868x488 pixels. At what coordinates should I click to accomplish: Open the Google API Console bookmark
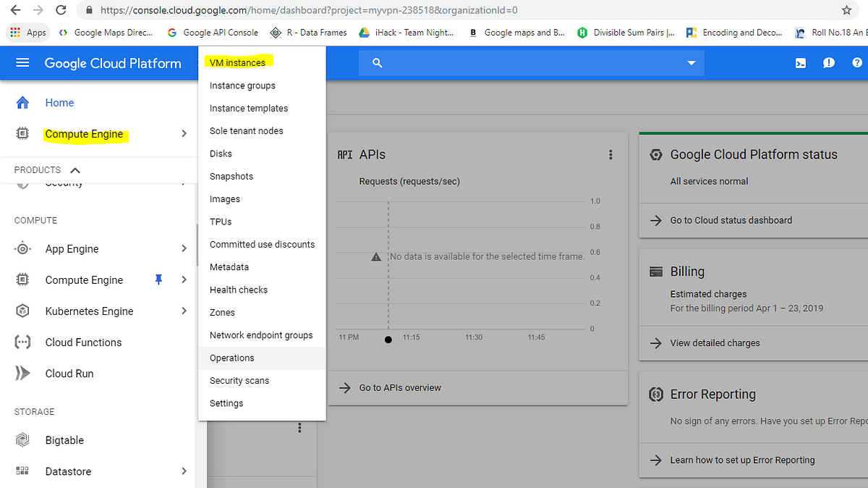(213, 33)
